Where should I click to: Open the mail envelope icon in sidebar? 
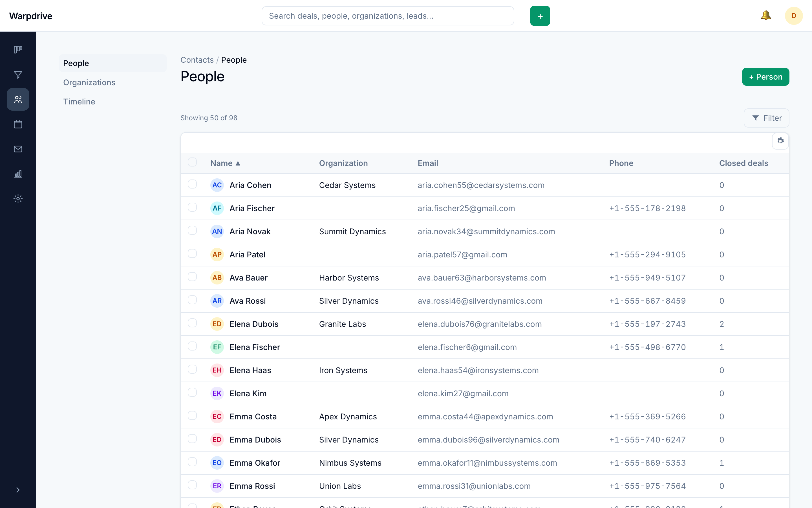point(18,149)
